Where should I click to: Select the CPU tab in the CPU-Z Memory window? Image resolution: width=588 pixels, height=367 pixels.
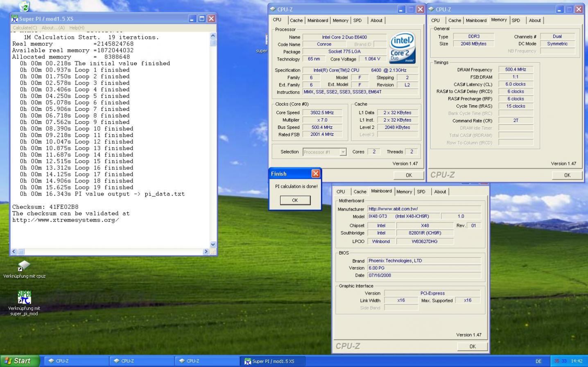[435, 20]
